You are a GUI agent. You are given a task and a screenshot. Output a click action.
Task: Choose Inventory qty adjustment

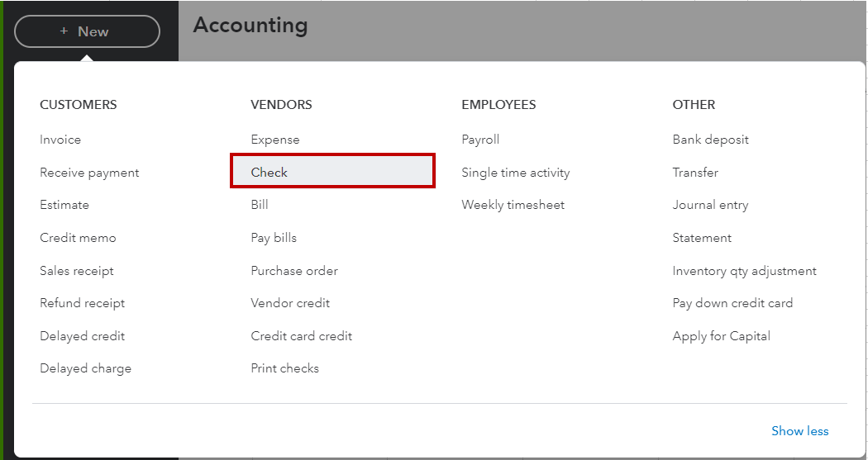[x=744, y=271]
